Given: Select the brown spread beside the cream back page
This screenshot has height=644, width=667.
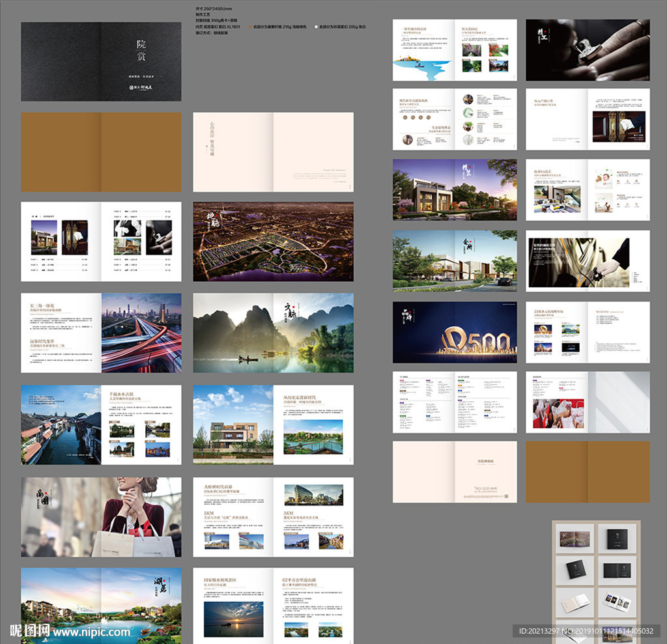Looking at the screenshot, I should tap(588, 471).
